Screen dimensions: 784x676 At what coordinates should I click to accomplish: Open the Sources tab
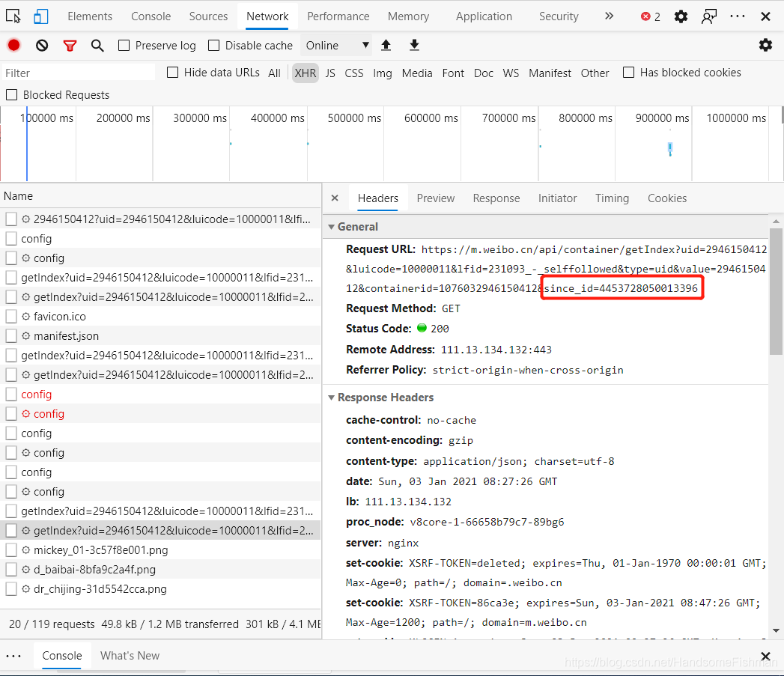[208, 16]
